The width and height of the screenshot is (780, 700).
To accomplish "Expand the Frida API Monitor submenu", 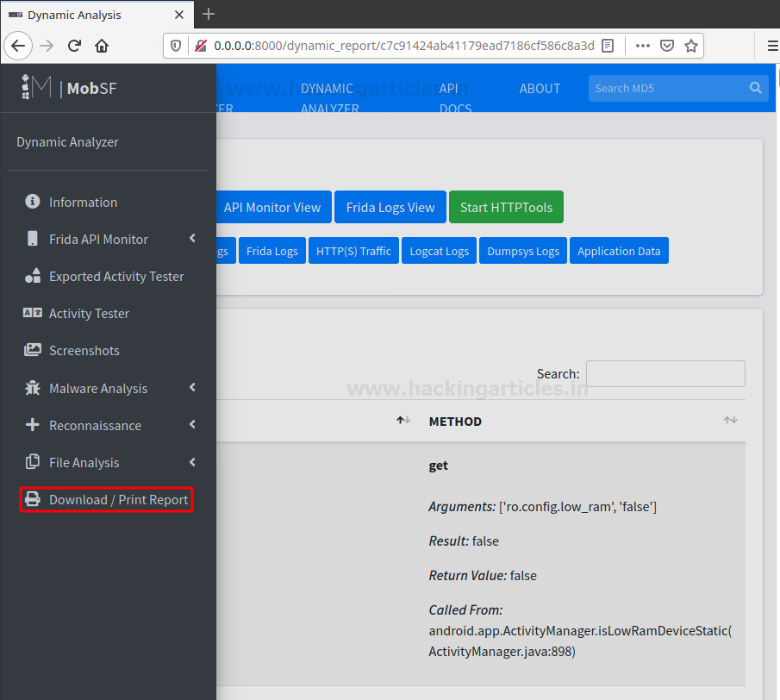I will pos(192,238).
